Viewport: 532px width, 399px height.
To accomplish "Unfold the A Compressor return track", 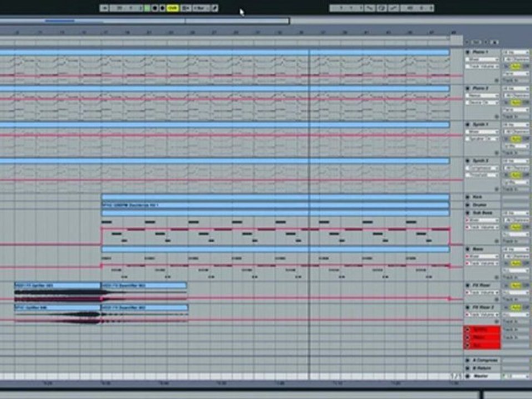I will [x=468, y=360].
